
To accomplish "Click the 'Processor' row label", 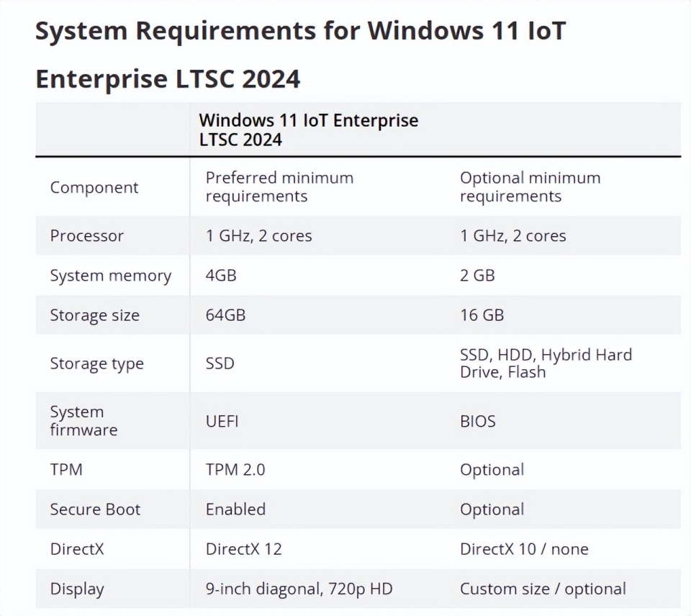I will pos(85,235).
